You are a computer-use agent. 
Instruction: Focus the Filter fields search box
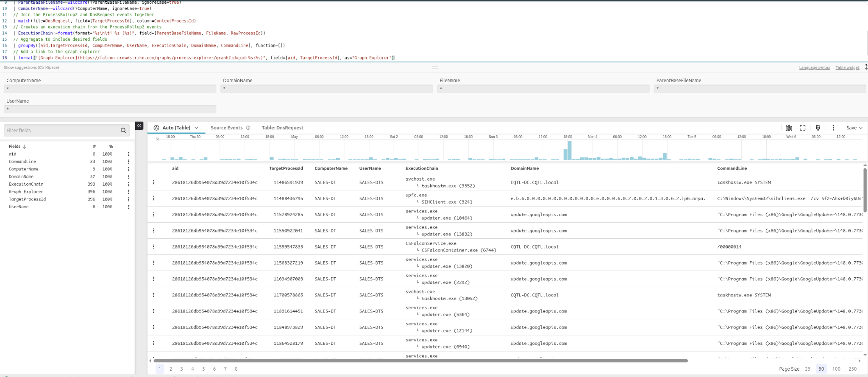(x=61, y=131)
